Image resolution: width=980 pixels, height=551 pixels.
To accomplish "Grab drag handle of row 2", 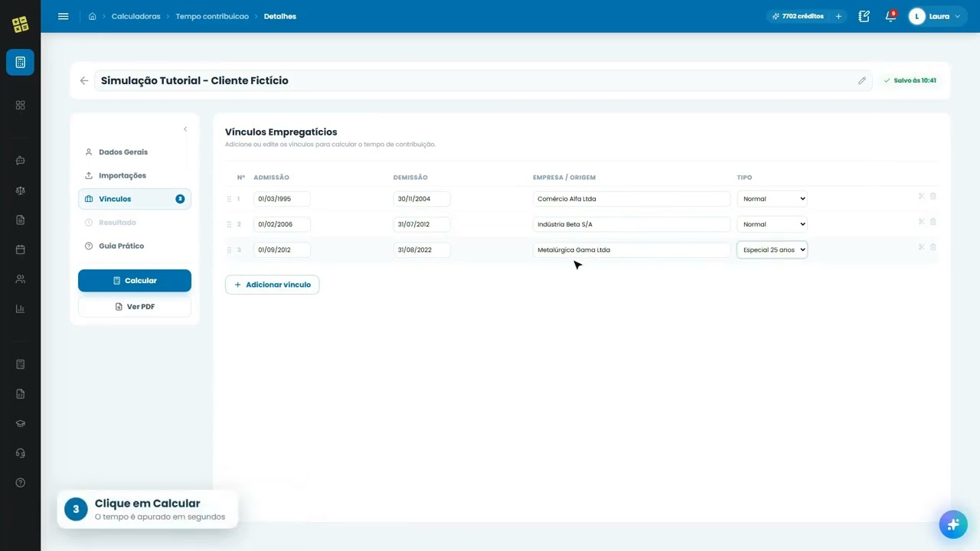I will pos(229,224).
